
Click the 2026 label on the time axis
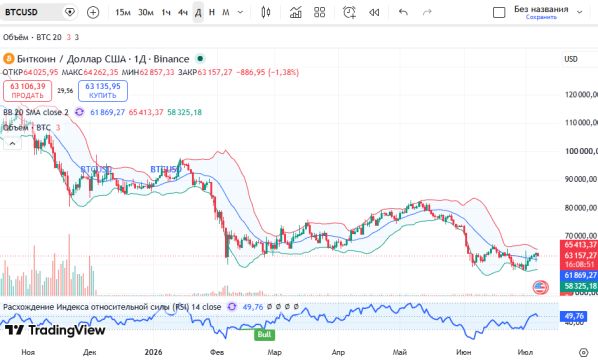[153, 352]
